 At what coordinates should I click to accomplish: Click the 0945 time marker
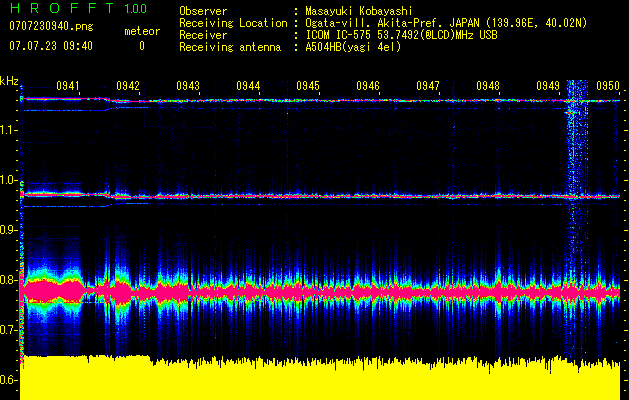(308, 87)
